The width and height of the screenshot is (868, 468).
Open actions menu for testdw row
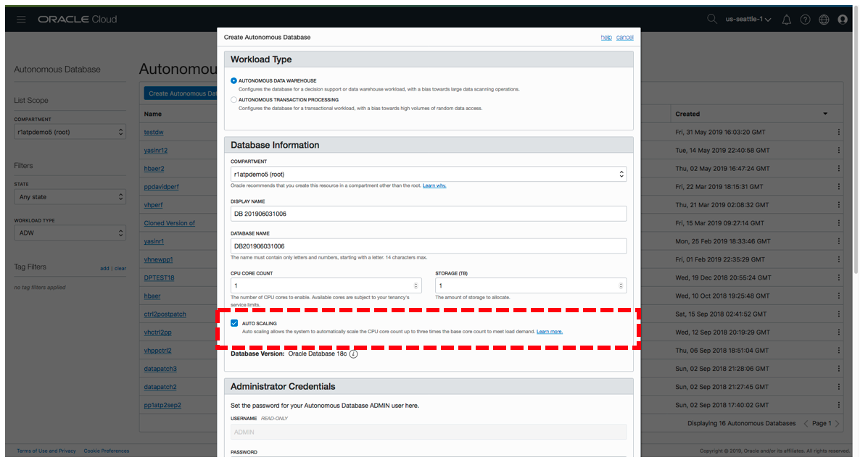[x=839, y=132]
